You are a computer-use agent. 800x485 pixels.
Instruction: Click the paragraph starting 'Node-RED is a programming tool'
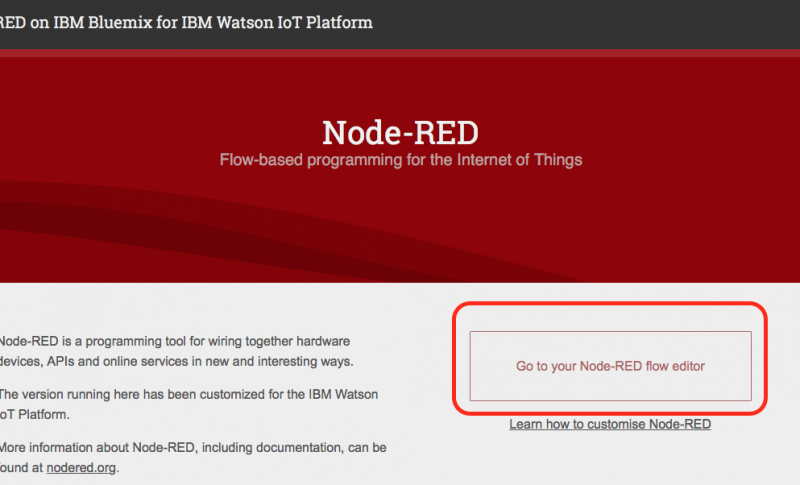176,351
